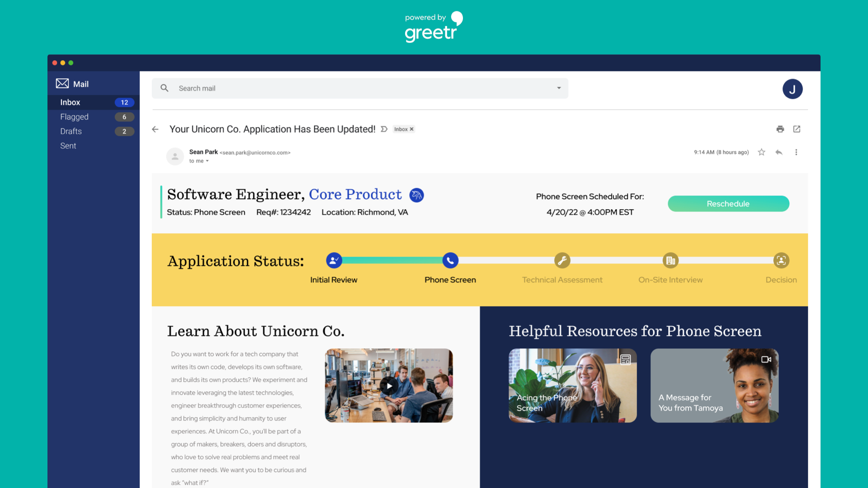This screenshot has width=868, height=488.
Task: Click the Mail envelope icon in the sidebar
Action: [62, 84]
